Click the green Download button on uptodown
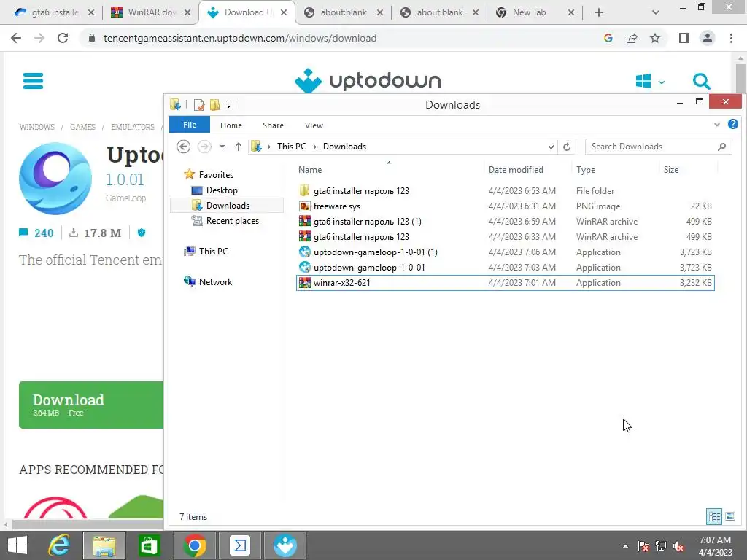747x560 pixels. 91,405
